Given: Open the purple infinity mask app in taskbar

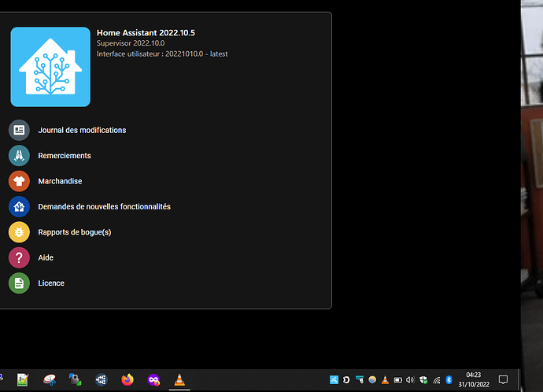Looking at the screenshot, I should (153, 380).
